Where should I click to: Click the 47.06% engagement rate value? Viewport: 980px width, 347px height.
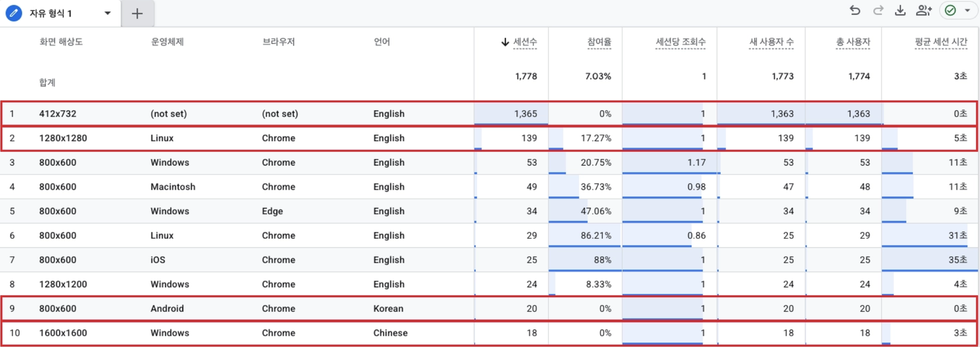click(596, 211)
